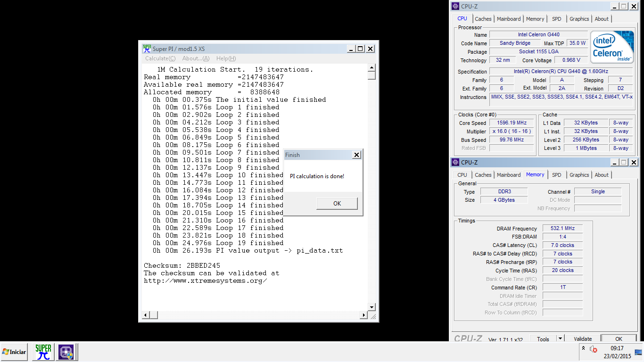Select SPD tab in lower CPU-Z window
The image size is (644, 362).
pyautogui.click(x=557, y=175)
